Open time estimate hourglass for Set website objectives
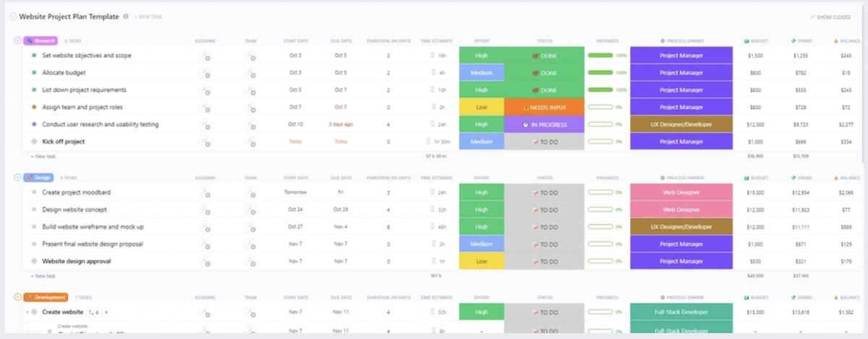 click(x=433, y=56)
